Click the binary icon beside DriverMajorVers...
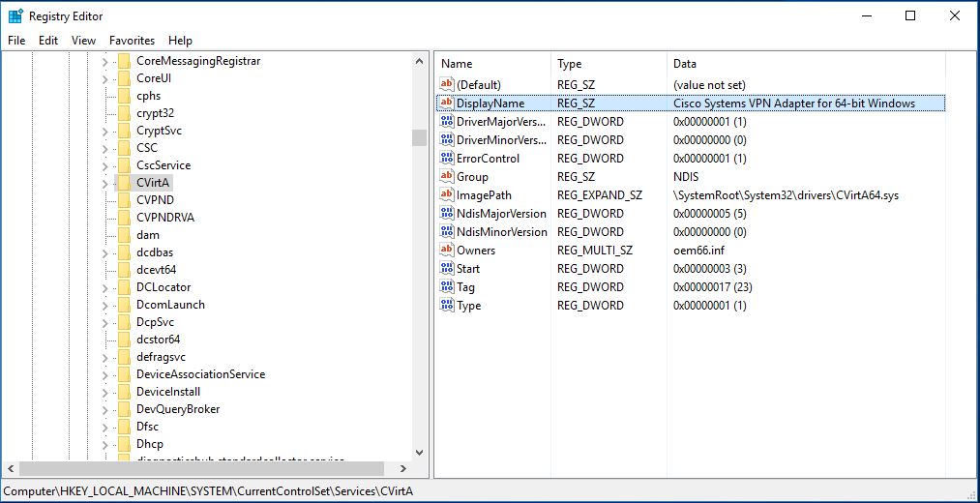This screenshot has height=503, width=980. pos(447,121)
